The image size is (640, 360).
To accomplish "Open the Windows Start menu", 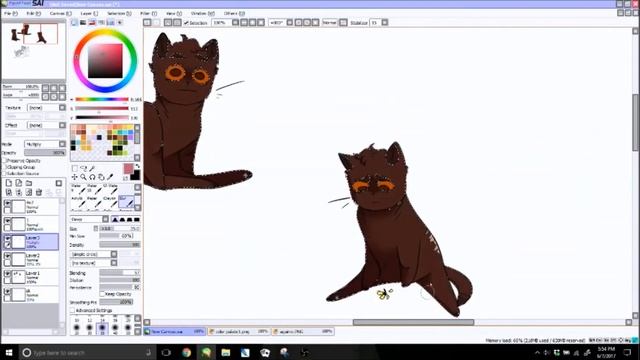I will (x=9, y=352).
